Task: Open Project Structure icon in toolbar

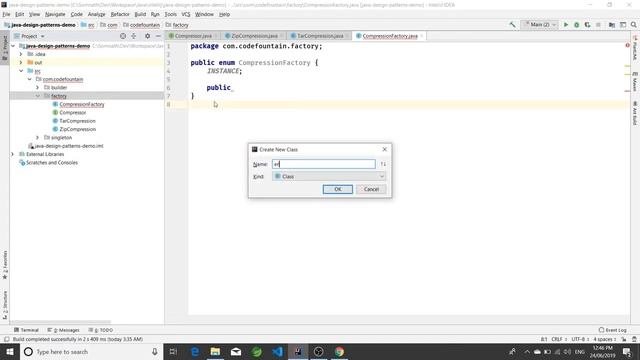Action: coord(612,25)
